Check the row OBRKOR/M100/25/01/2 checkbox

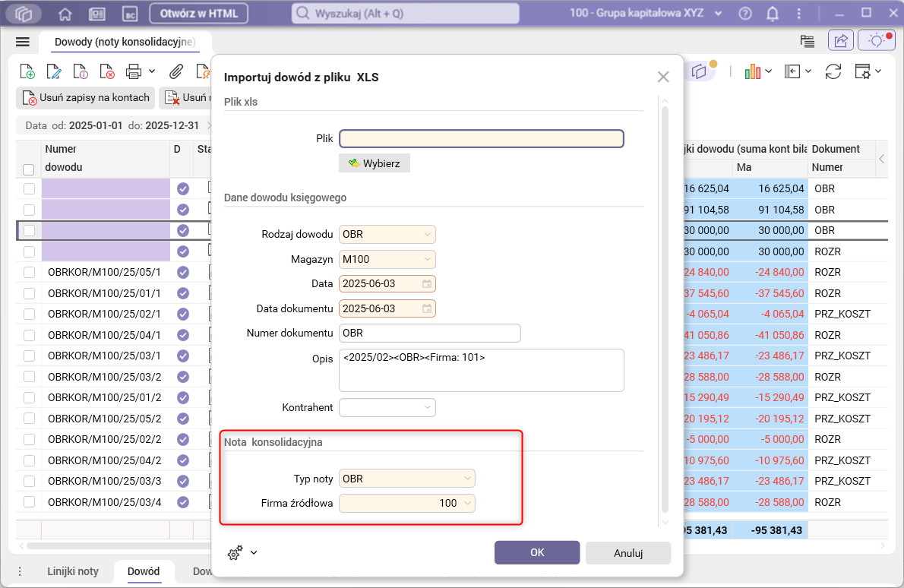tap(29, 398)
